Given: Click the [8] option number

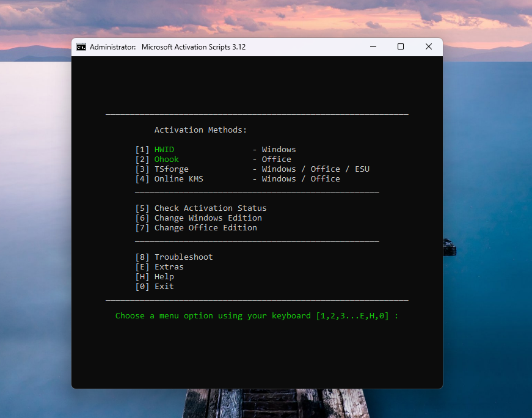Looking at the screenshot, I should 142,257.
